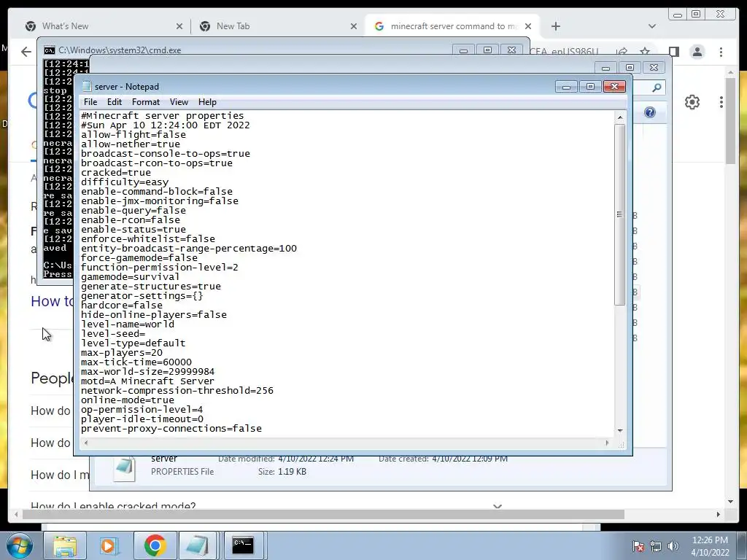Screen dimensions: 747x560
Task: Open the Format menu in Notepad
Action: (146, 102)
